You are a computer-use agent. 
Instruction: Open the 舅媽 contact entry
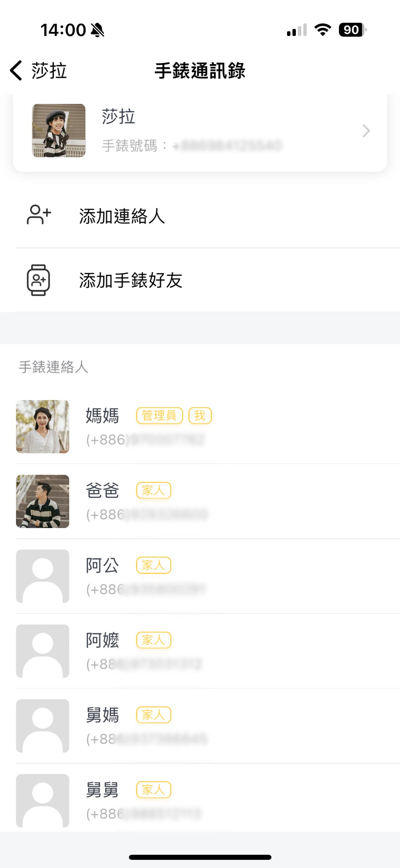204,726
